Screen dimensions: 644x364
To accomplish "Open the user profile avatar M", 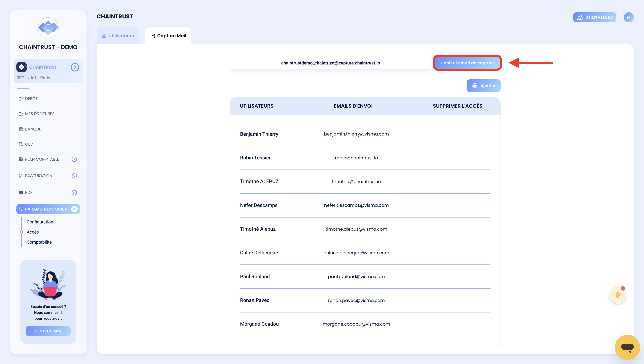I will point(628,17).
